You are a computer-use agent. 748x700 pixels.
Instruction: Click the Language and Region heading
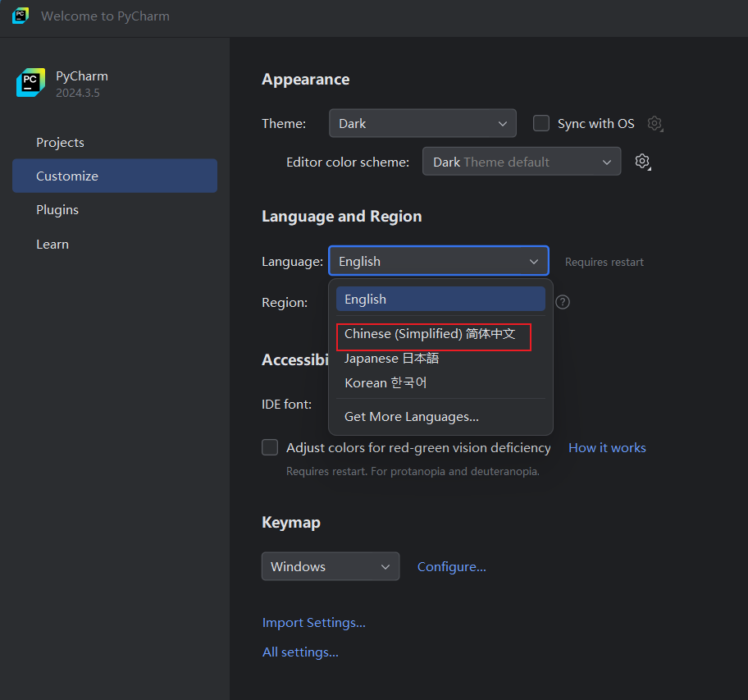[341, 216]
